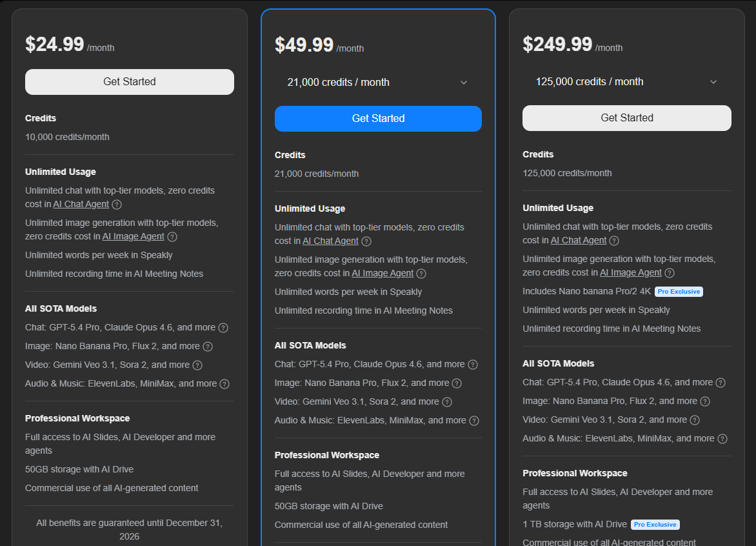The width and height of the screenshot is (756, 546).
Task: Click help icon after Audio & Music in $249.99 plan
Action: (722, 439)
